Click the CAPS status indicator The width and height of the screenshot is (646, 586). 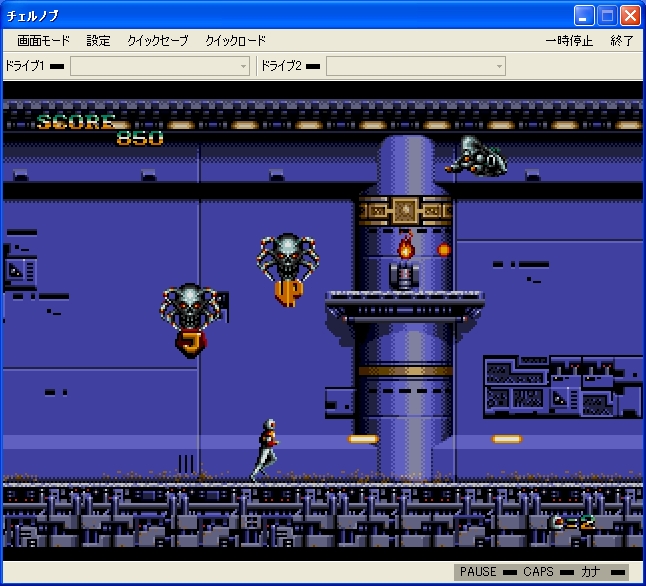(x=538, y=572)
